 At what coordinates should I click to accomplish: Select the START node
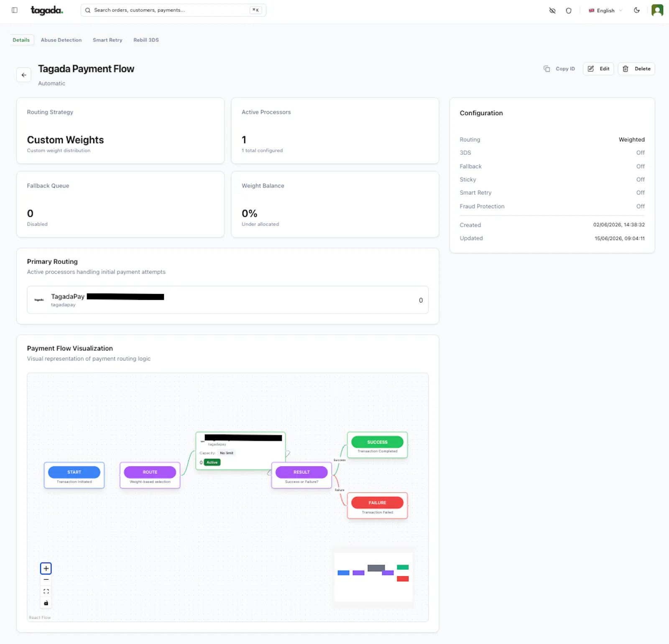click(74, 475)
